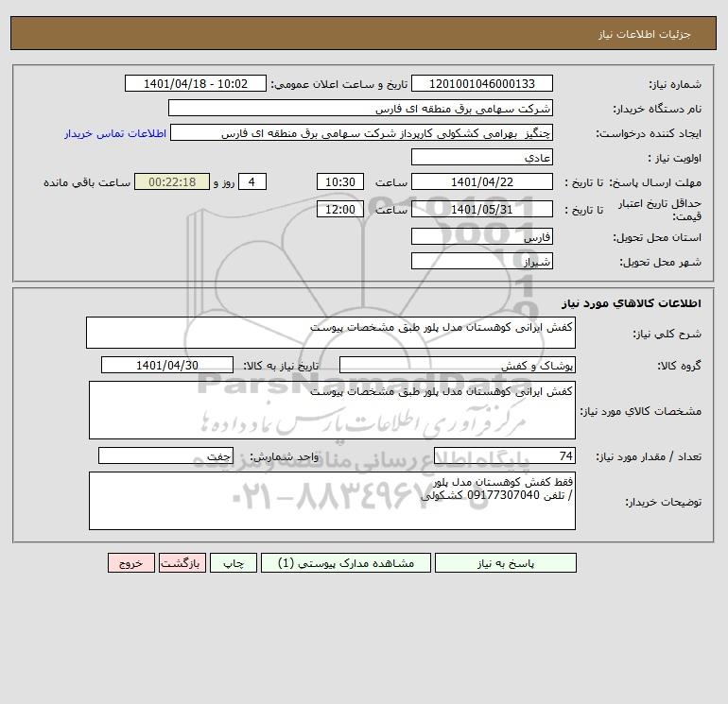Image resolution: width=728 pixels, height=704 pixels.
Task: Click the بازگشت back button
Action: (x=182, y=563)
